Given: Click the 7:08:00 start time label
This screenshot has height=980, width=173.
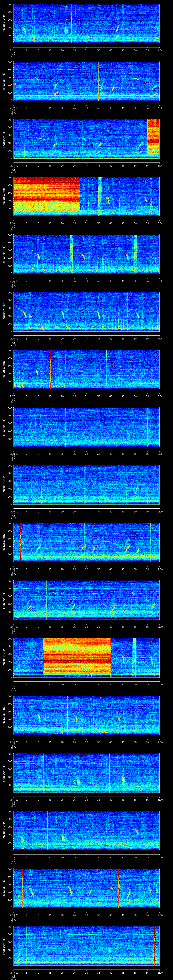Looking at the screenshot, I should tap(14, 454).
